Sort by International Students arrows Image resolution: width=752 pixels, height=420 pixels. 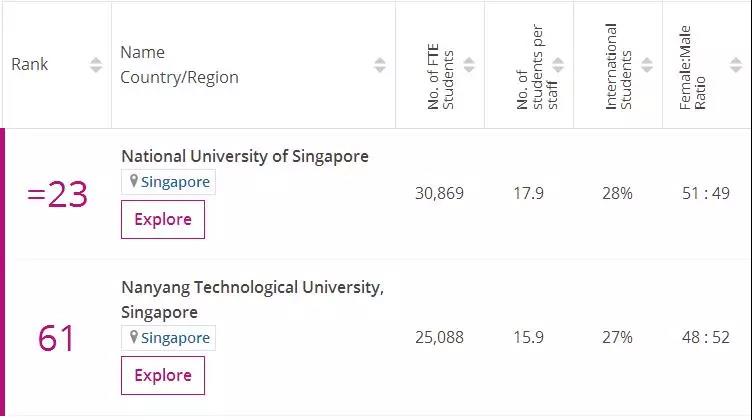[648, 65]
